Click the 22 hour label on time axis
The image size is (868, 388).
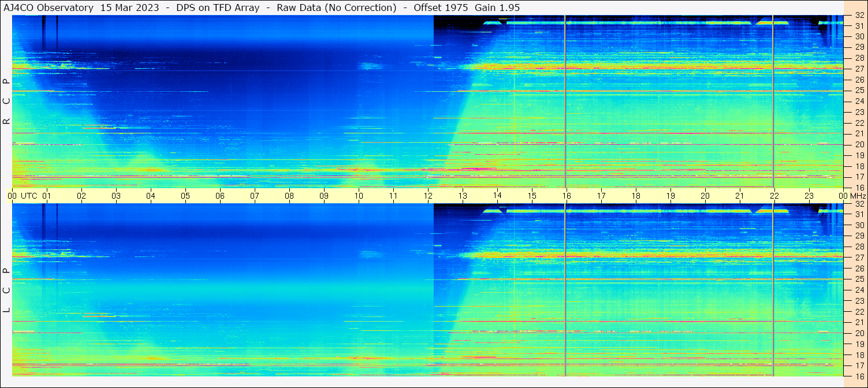[774, 196]
